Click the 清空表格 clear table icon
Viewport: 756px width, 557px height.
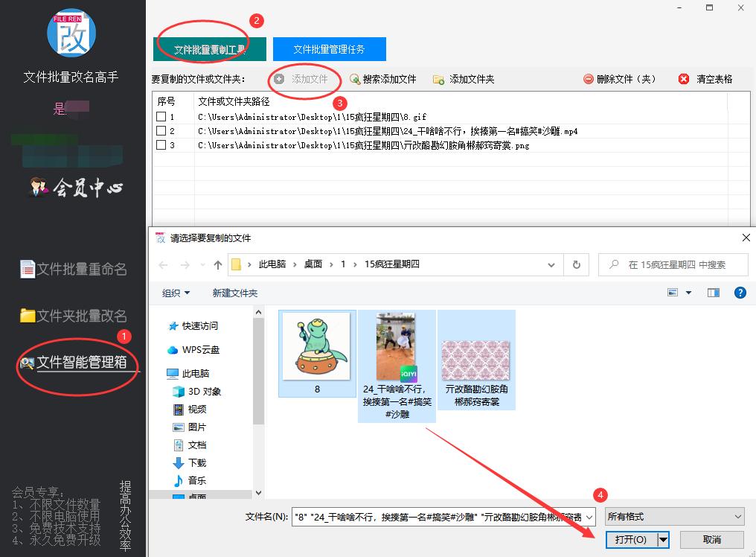point(684,78)
